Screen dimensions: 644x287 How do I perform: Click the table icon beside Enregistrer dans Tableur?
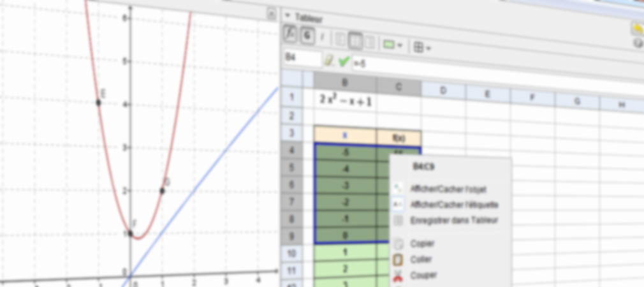coord(398,221)
